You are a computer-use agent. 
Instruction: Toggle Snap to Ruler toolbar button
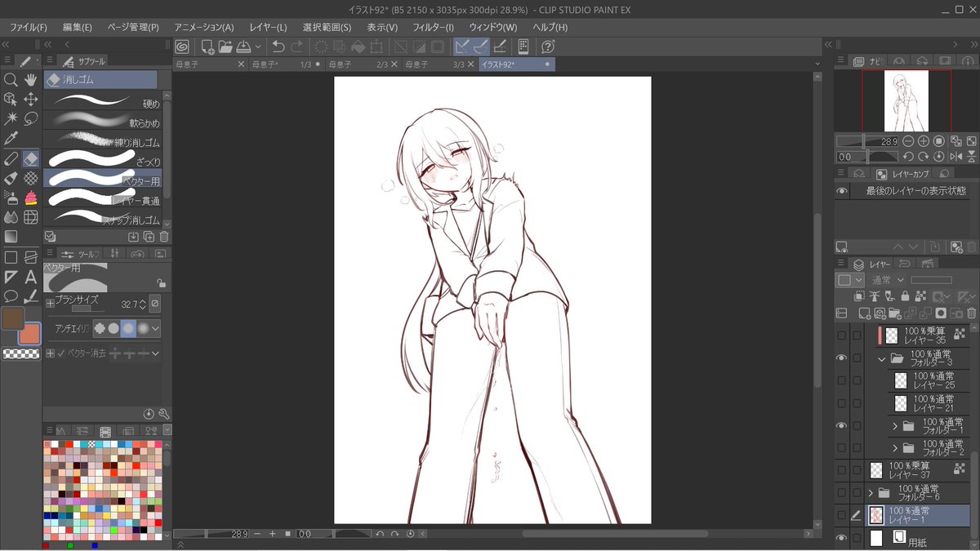[x=463, y=47]
